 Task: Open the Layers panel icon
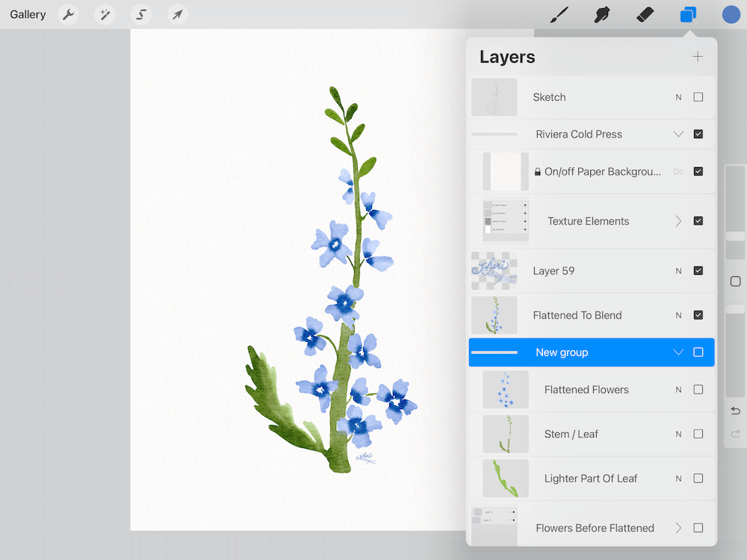687,13
